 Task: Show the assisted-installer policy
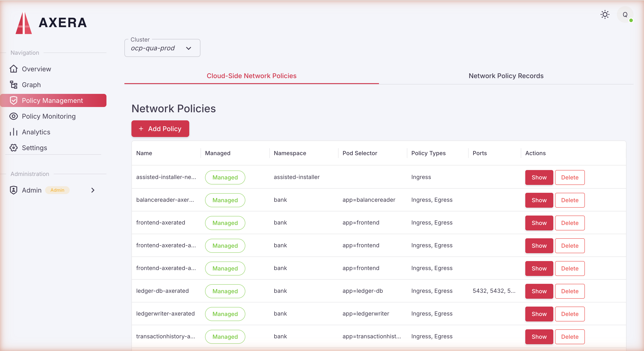coord(539,177)
